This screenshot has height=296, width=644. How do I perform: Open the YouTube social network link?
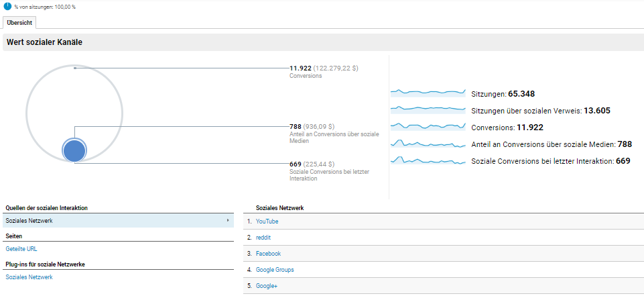point(267,221)
